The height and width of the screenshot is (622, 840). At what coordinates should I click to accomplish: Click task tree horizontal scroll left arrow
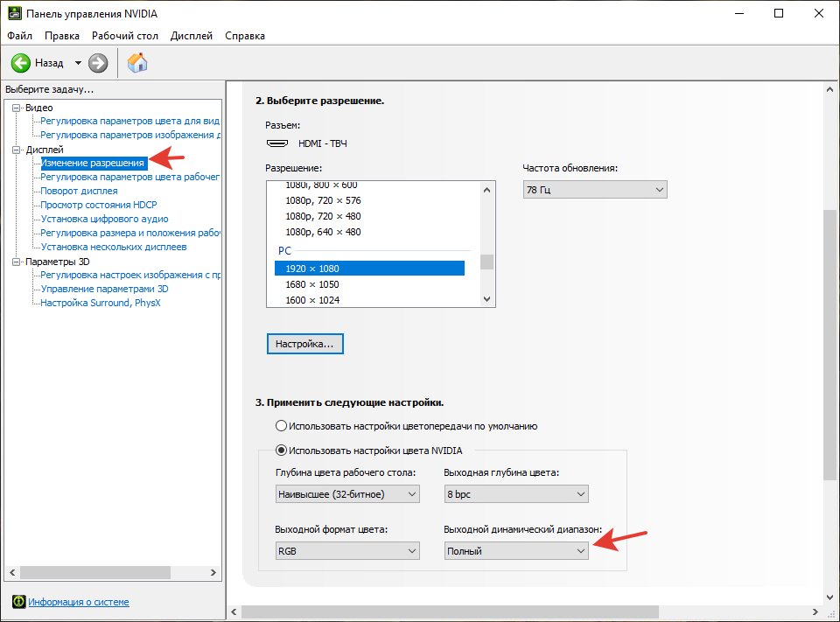[12, 573]
